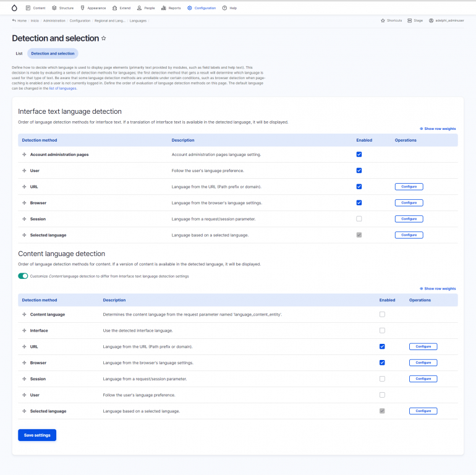
Task: Click the Help question mark icon
Action: (226, 8)
